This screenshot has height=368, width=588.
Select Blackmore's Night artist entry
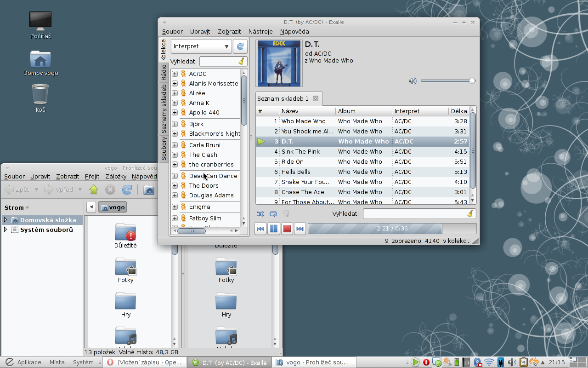[215, 134]
